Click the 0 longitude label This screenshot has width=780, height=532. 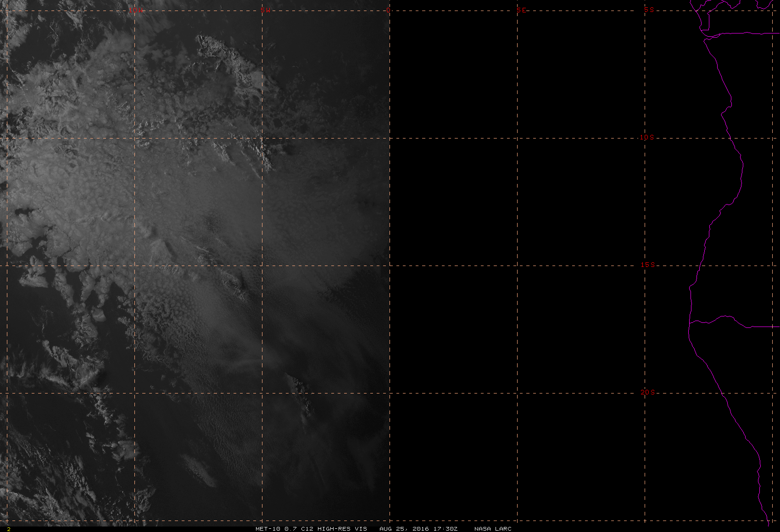pyautogui.click(x=389, y=10)
